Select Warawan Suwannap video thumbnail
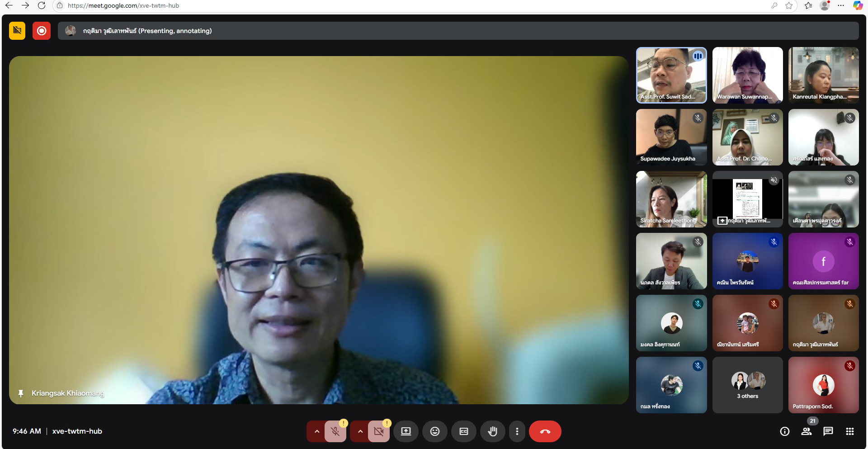Image resolution: width=868 pixels, height=449 pixels. pyautogui.click(x=747, y=75)
